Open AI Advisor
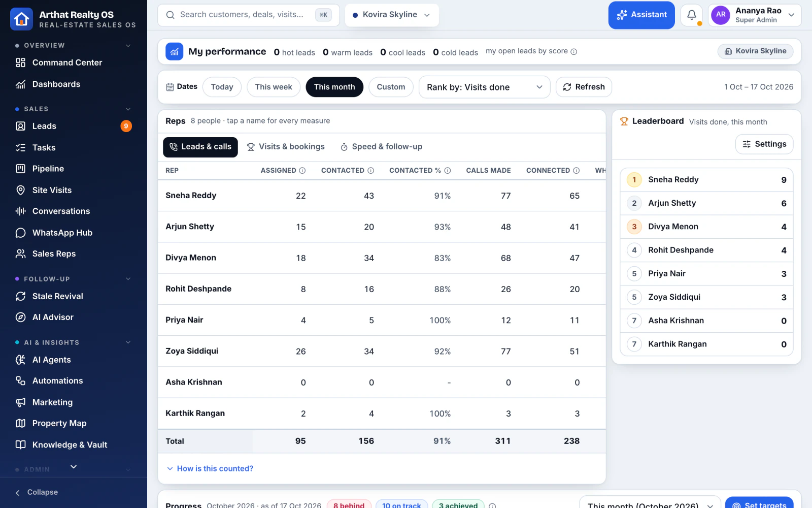The image size is (812, 508). pyautogui.click(x=74, y=317)
